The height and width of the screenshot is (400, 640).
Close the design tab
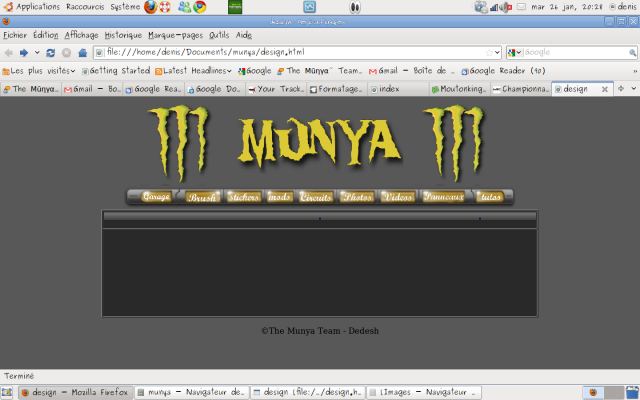click(x=605, y=89)
